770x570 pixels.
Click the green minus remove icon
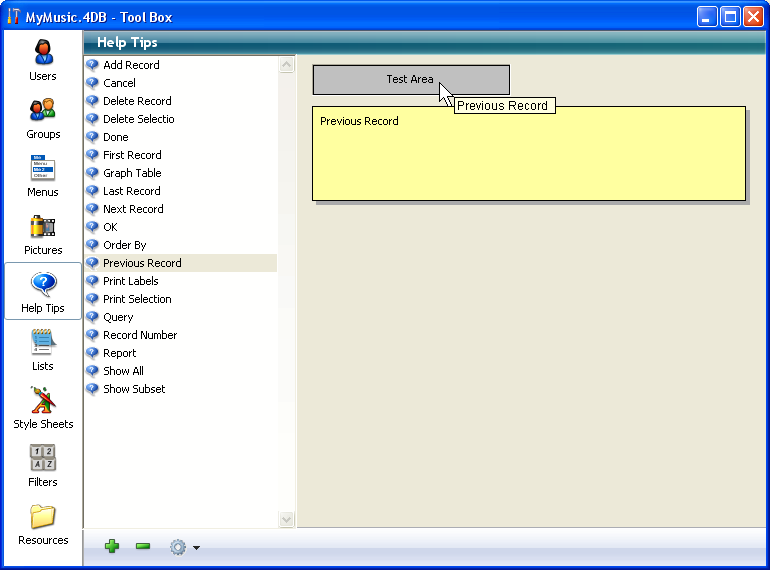pos(143,547)
